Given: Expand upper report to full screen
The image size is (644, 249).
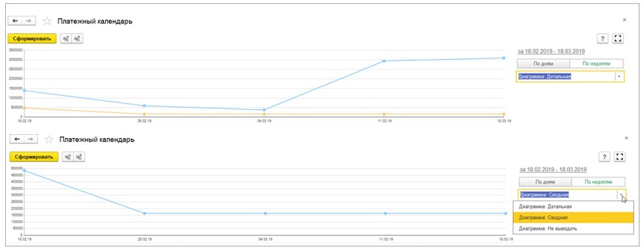Looking at the screenshot, I should pos(617,39).
